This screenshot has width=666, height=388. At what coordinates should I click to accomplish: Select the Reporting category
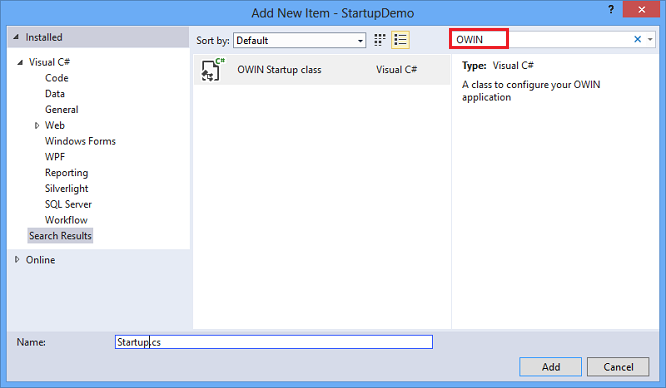67,173
